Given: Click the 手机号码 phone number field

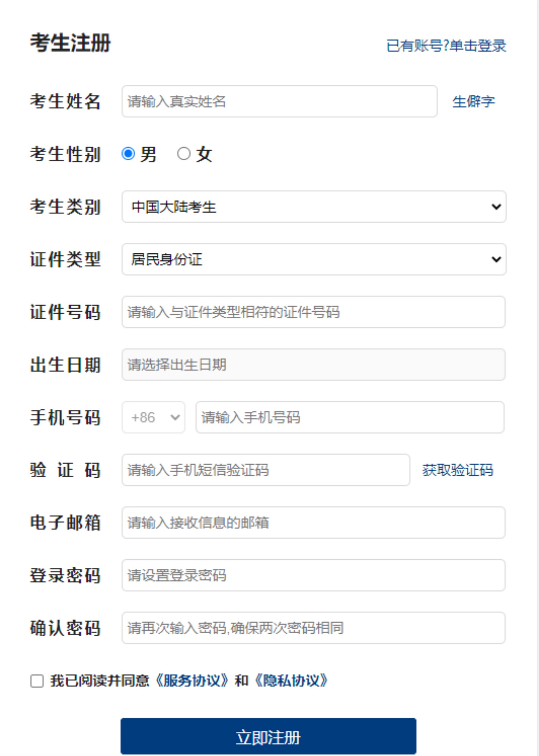Looking at the screenshot, I should point(350,417).
